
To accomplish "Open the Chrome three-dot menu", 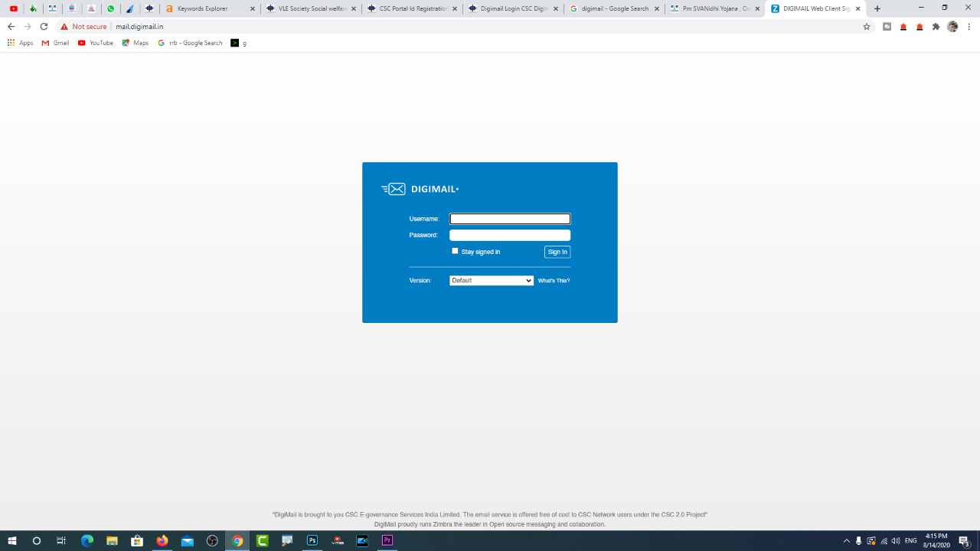I will point(969,26).
